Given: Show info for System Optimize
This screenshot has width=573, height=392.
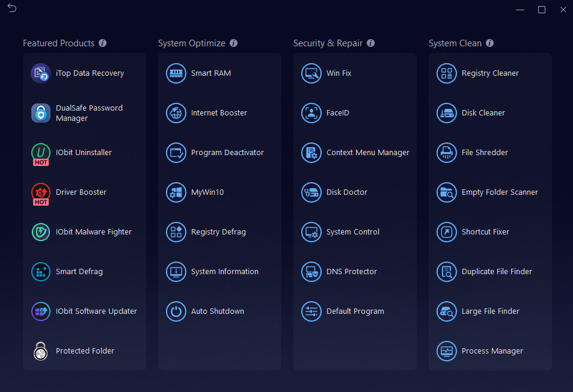Looking at the screenshot, I should 233,43.
